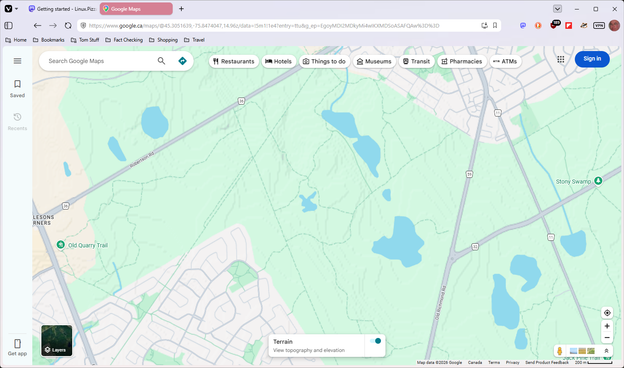Zoom in with the plus button
The height and width of the screenshot is (368, 624).
tap(607, 326)
